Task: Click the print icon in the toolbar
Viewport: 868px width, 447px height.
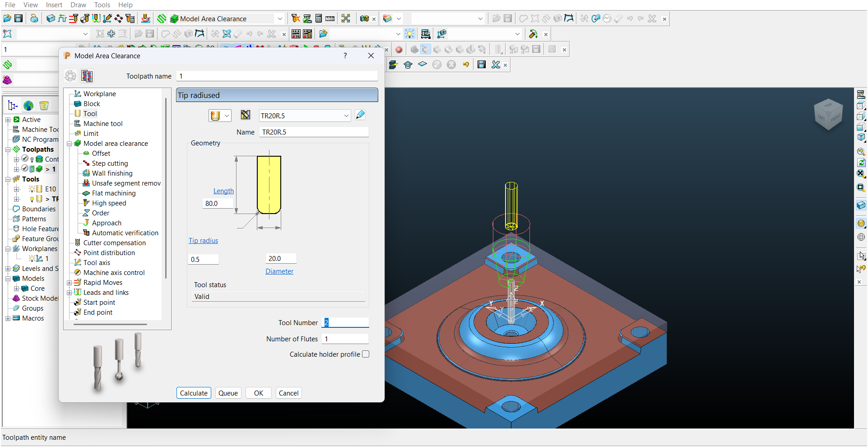Action: (x=34, y=19)
